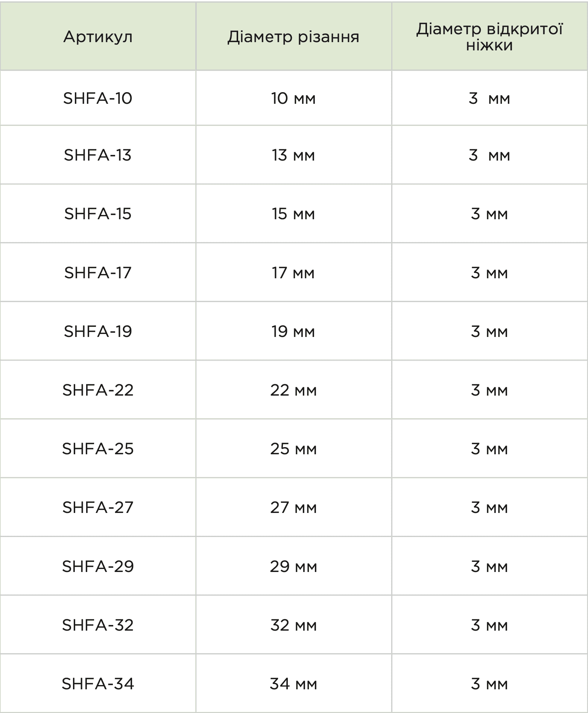The width and height of the screenshot is (588, 713).
Task: Click the 29 мм cutting diameter cell
Action: (293, 566)
